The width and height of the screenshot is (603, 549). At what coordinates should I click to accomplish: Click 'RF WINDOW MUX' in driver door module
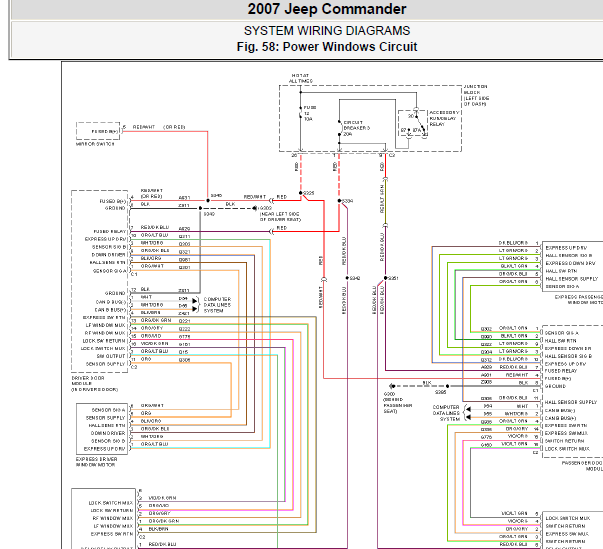pyautogui.click(x=105, y=333)
